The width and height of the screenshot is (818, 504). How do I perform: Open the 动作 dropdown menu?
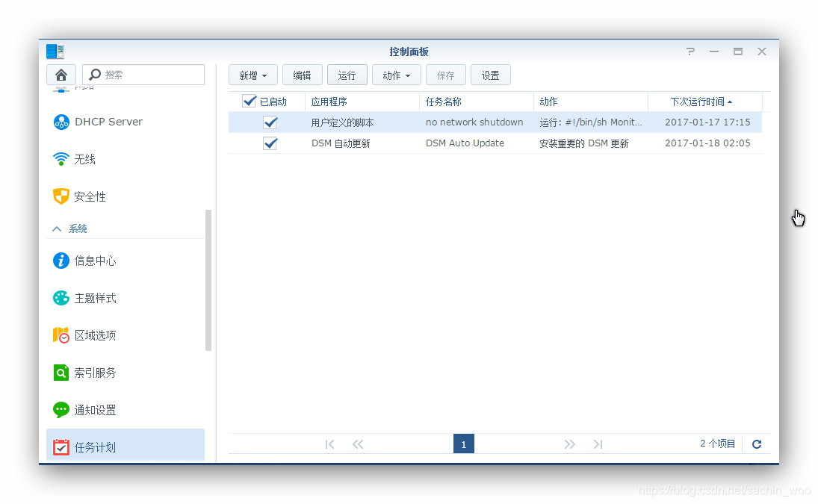tap(397, 75)
